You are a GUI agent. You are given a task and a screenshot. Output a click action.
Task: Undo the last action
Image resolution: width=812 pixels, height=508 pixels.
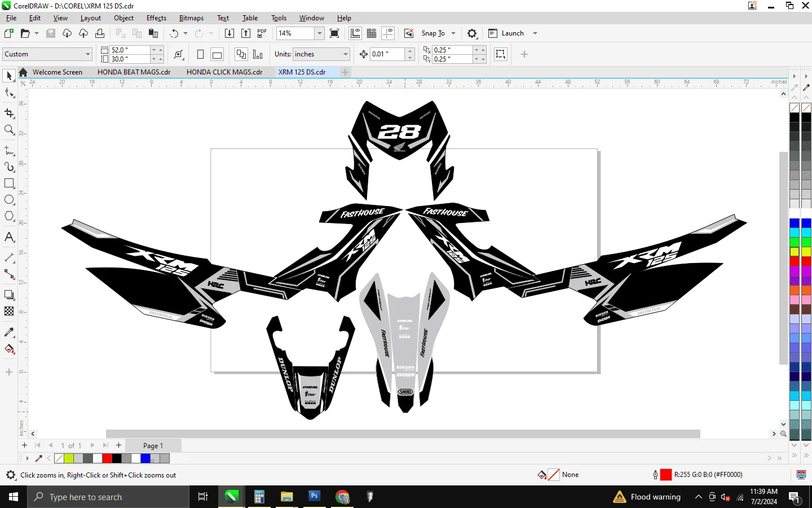pos(174,33)
